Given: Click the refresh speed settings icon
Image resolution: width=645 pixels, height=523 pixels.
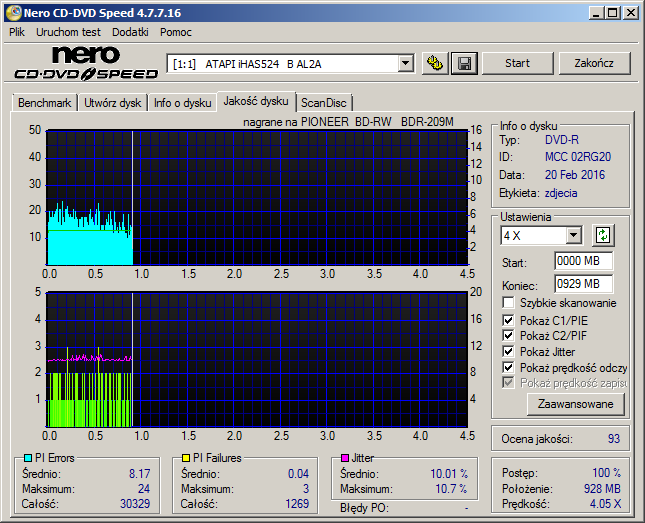Looking at the screenshot, I should (x=603, y=235).
